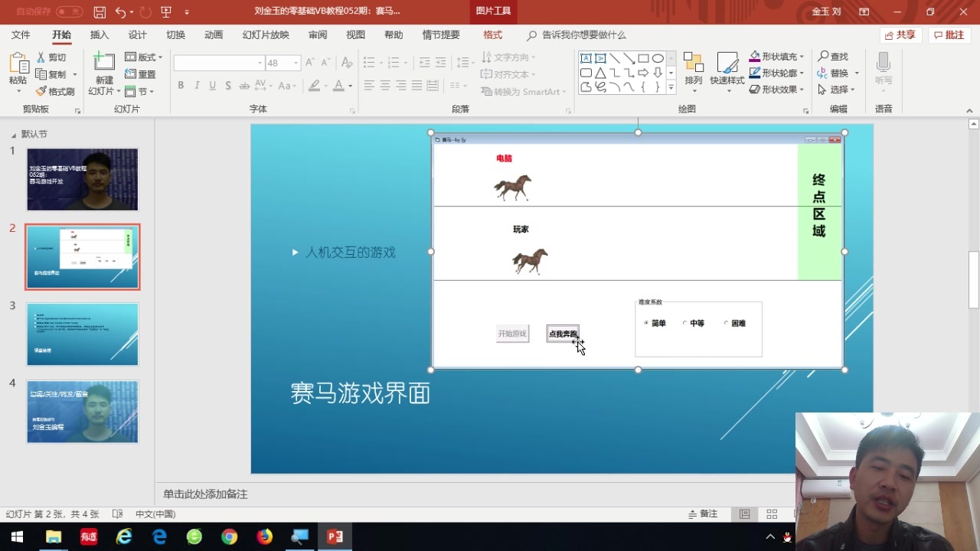Open the File (文件) tab

point(21,35)
